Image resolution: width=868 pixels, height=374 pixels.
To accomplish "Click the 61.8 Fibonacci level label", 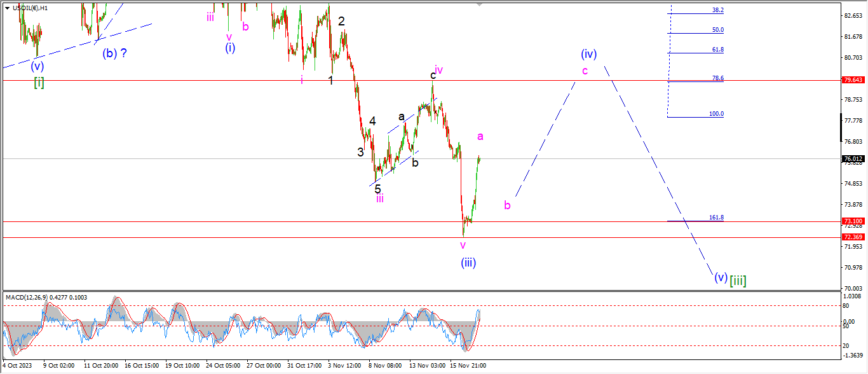I will click(x=717, y=50).
